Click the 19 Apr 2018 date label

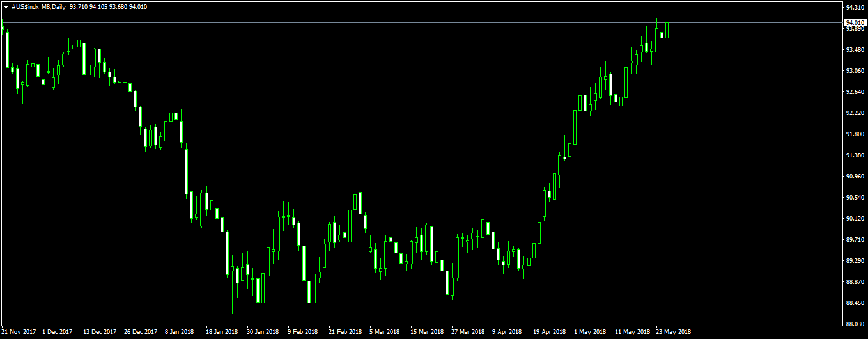(x=549, y=332)
